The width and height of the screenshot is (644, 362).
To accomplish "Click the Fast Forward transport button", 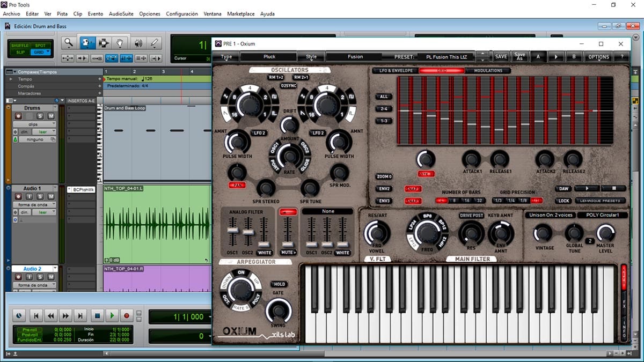I will [65, 316].
